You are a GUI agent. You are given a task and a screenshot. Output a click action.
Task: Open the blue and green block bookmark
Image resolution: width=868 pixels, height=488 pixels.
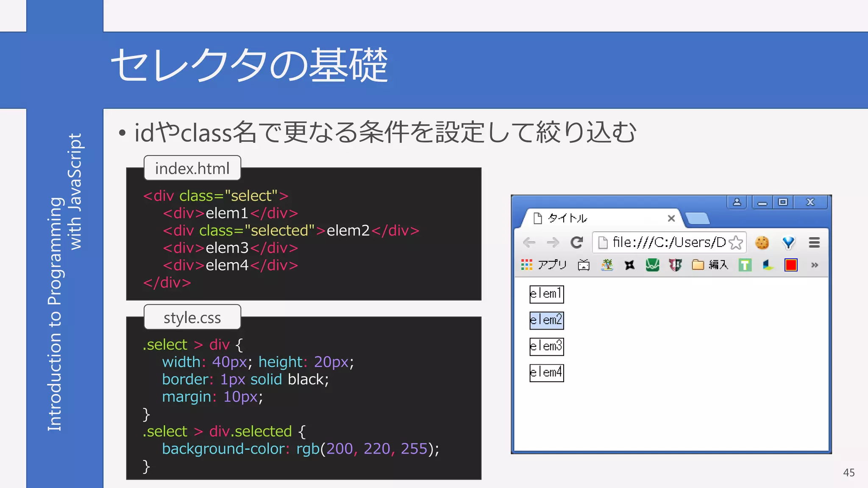click(768, 265)
